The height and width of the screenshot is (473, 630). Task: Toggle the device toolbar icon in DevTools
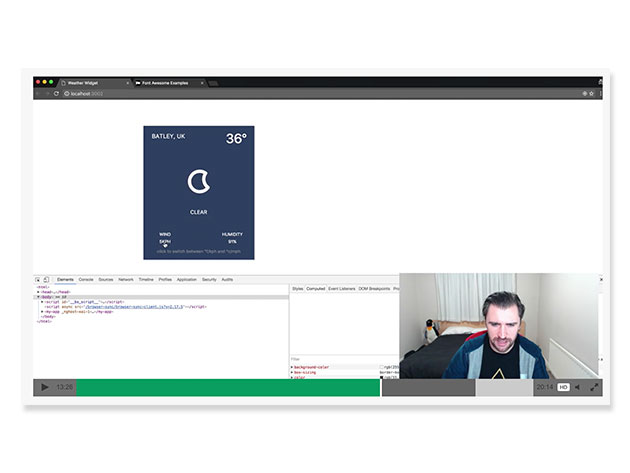[46, 279]
